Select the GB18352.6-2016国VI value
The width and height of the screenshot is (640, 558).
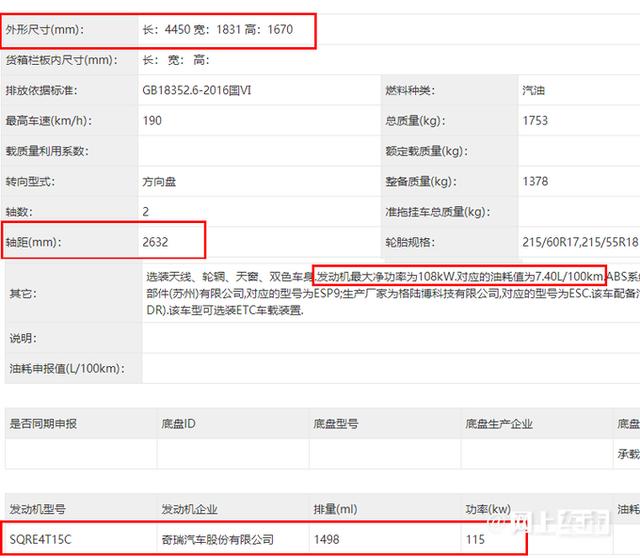coord(197,90)
